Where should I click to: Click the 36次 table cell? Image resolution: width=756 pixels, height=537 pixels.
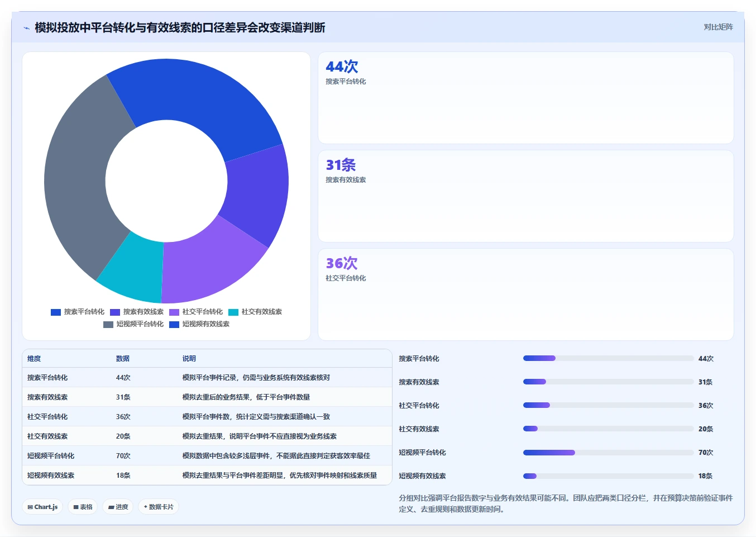coord(123,417)
